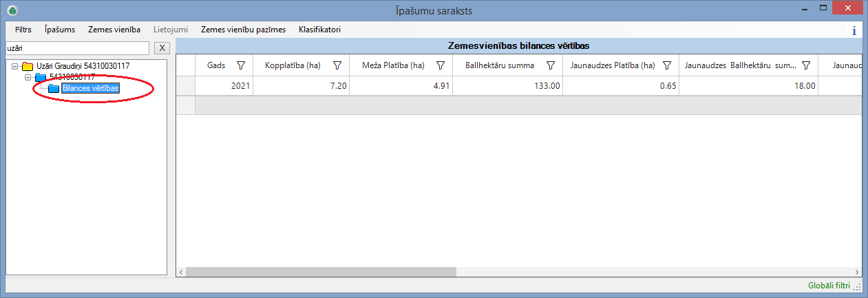The height and width of the screenshot is (298, 868).
Task: Select the cell with value 133.00
Action: 507,86
